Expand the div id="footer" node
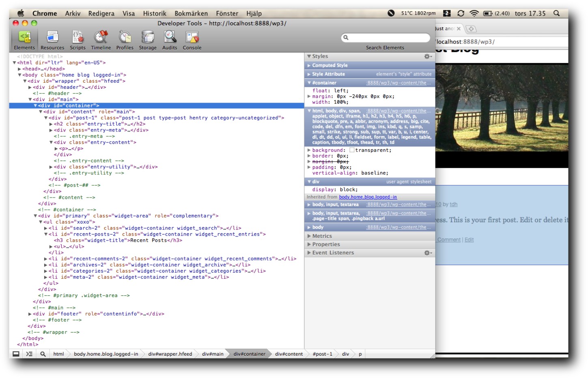The width and height of the screenshot is (588, 378). coord(30,314)
